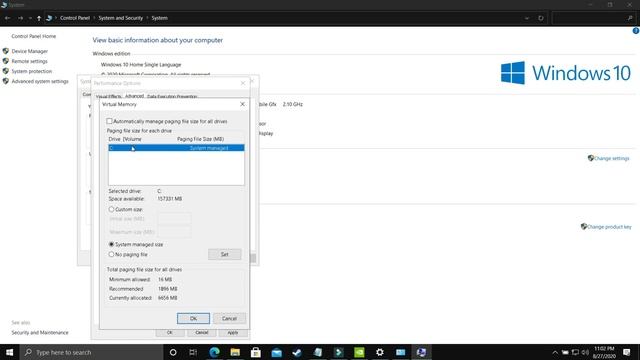Viewport: 640px width, 360px height.
Task: Click System protection shield icon
Action: point(6,71)
